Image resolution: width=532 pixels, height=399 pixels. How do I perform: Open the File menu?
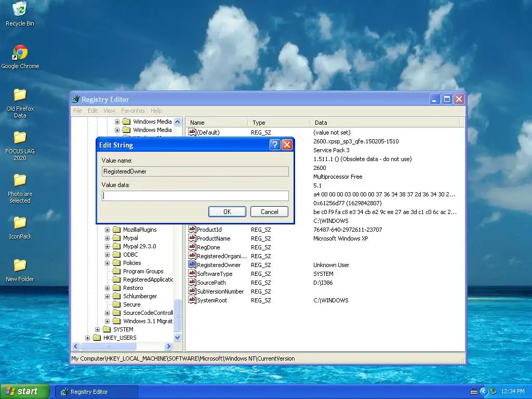pos(77,111)
